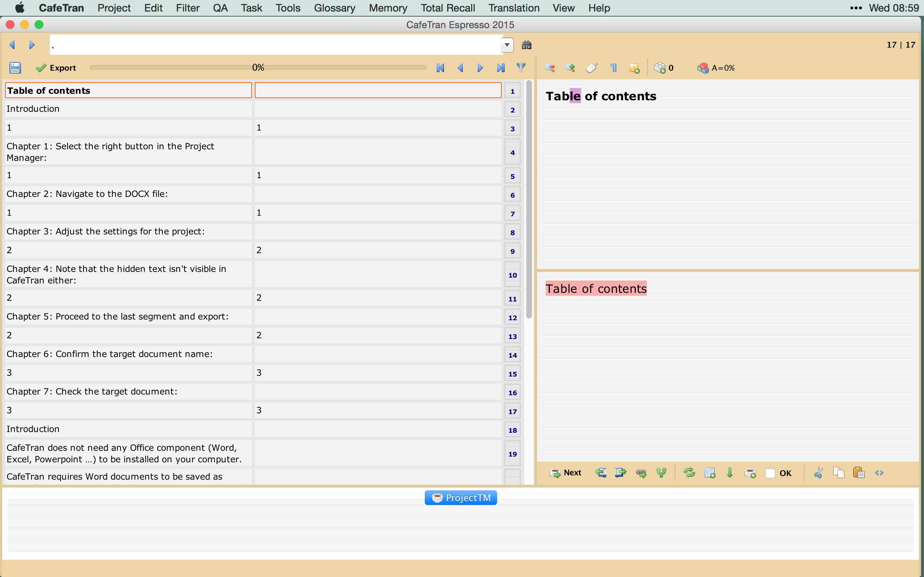Click the clipboard paste icon
Viewport: 924px width, 577px height.
click(x=859, y=473)
